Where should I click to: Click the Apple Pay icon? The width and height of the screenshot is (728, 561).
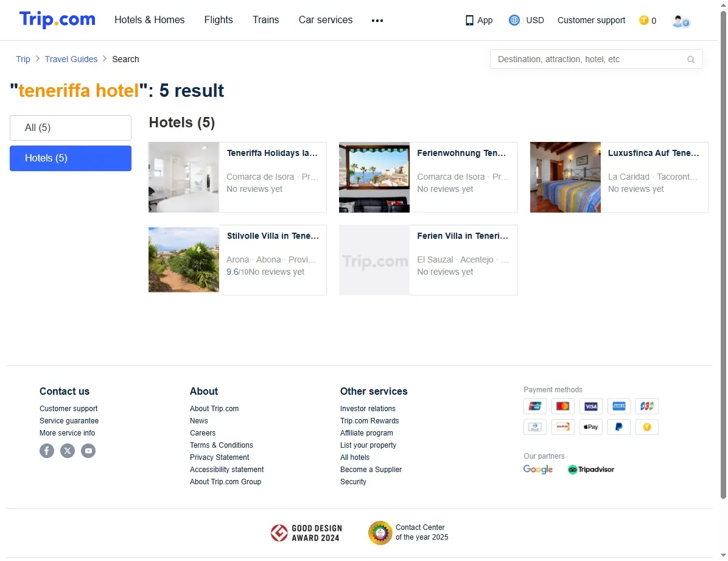coord(590,426)
